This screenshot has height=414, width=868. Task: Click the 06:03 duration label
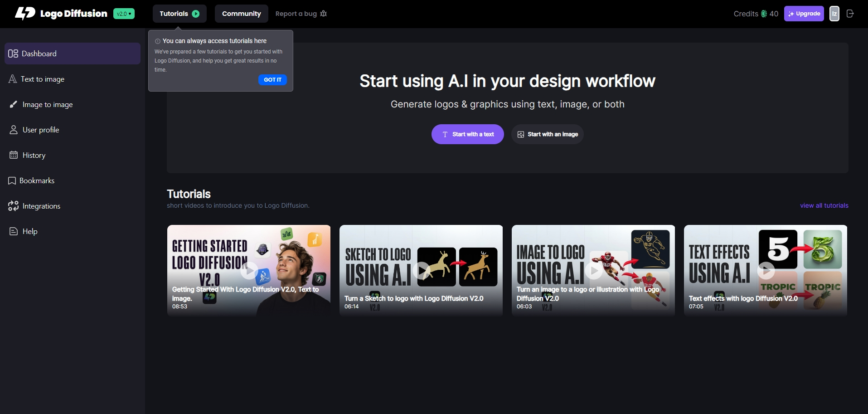point(524,307)
